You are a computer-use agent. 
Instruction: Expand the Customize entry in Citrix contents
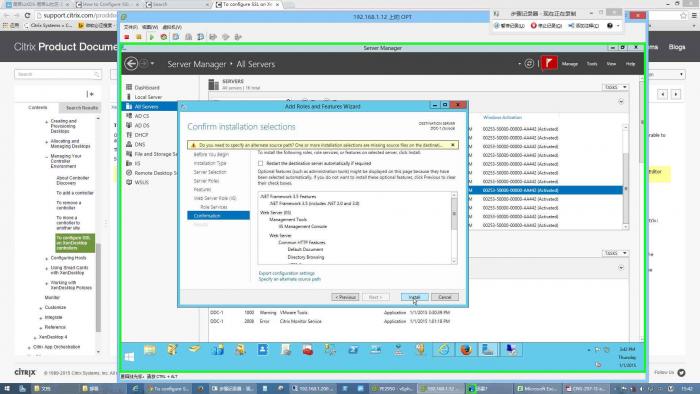click(41, 308)
